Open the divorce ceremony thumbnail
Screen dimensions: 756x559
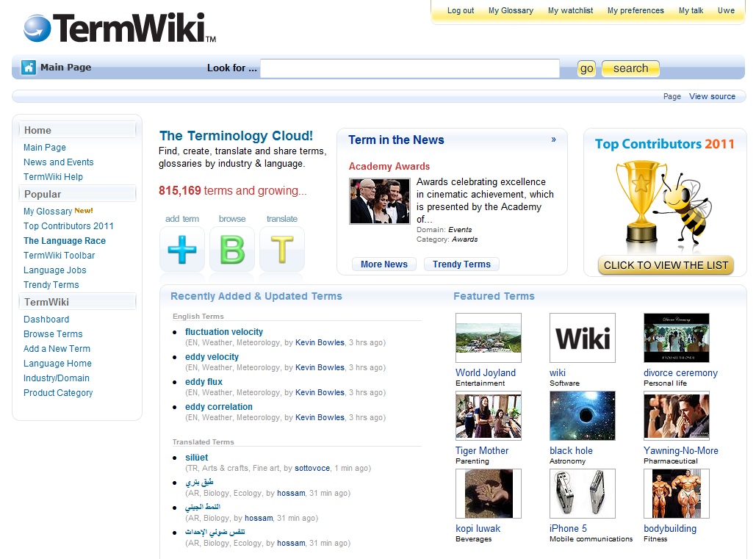tap(677, 338)
